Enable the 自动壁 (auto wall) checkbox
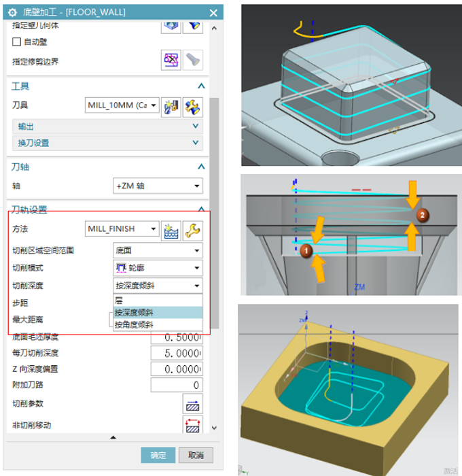Screen dimensions: 462x476 coord(17,42)
